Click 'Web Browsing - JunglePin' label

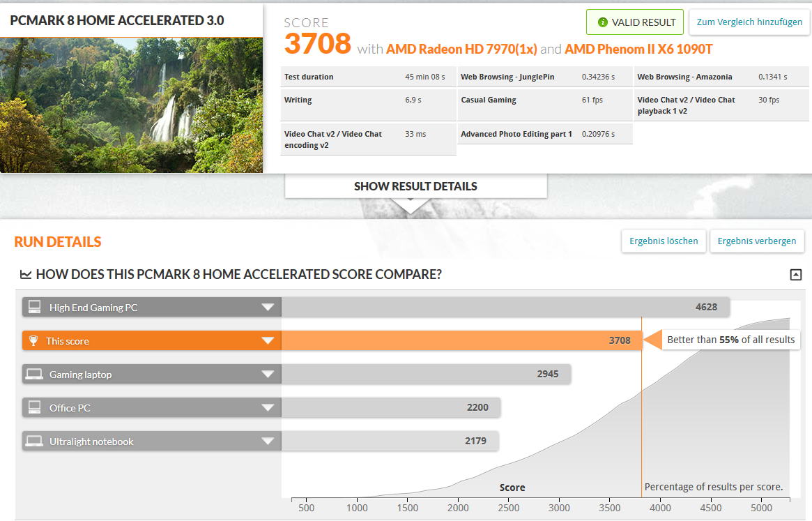507,77
